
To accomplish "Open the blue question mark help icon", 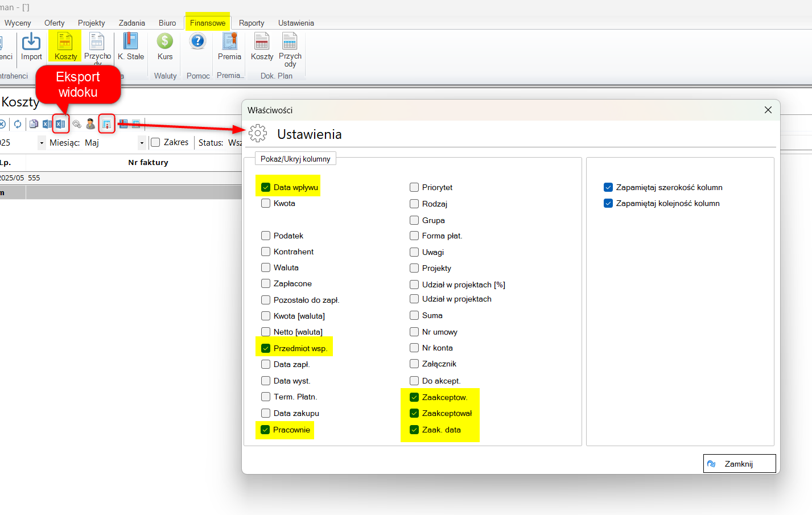I will coord(197,41).
